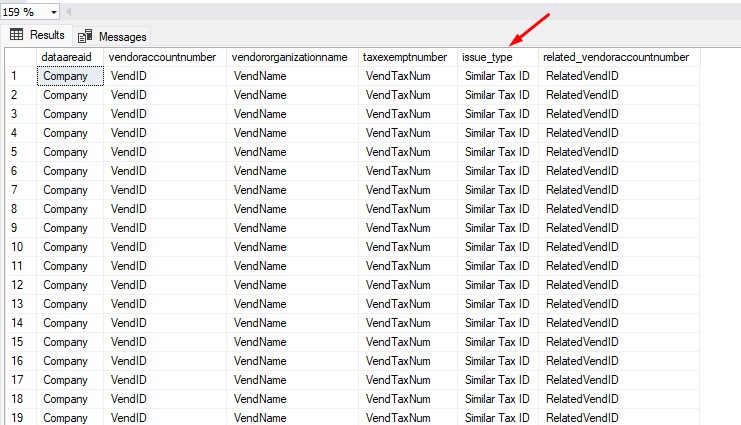Click VendName cell in row 18
Screen dimensions: 741x425
coord(293,399)
